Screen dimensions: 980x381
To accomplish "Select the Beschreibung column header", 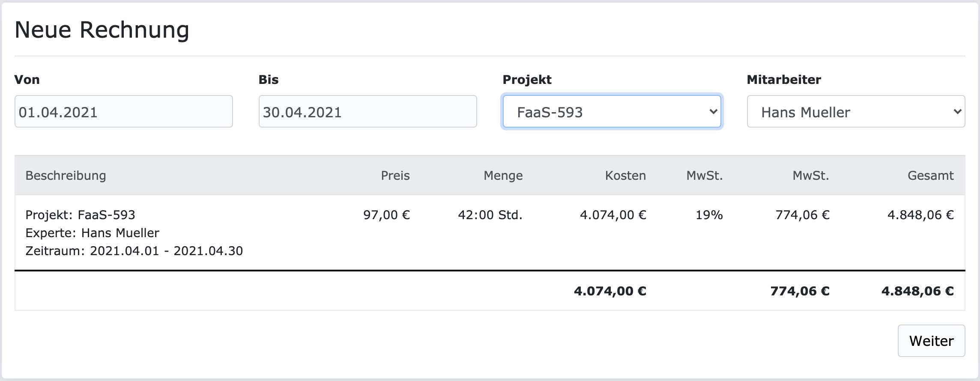I will [66, 176].
